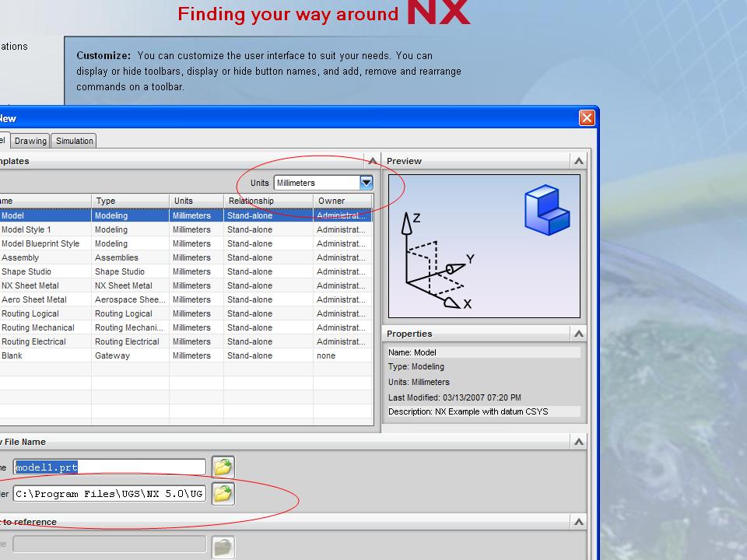Click the template preview image
This screenshot has width=747, height=560.
click(x=485, y=247)
